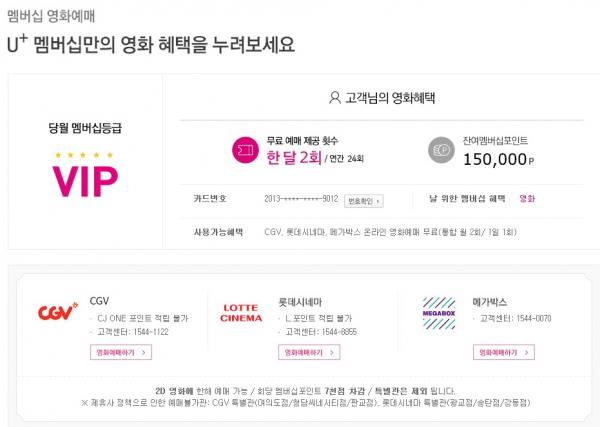Click the five gold stars above VIP
This screenshot has height=427, width=600.
(x=85, y=154)
